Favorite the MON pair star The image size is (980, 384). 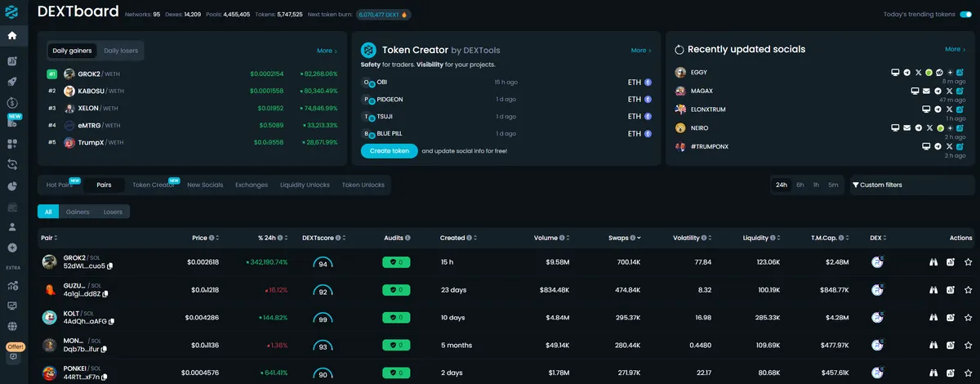click(969, 345)
